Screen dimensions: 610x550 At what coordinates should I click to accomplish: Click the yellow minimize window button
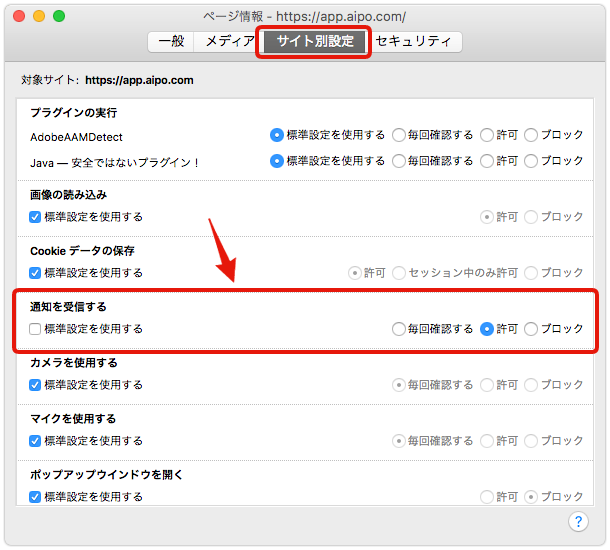[39, 16]
